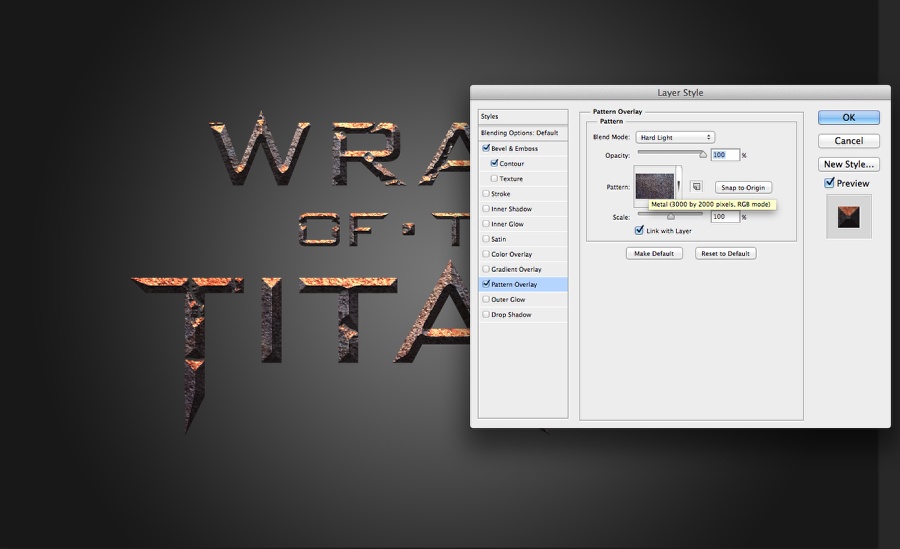Select the Styles list header
This screenshot has width=900, height=549.
pyautogui.click(x=523, y=117)
